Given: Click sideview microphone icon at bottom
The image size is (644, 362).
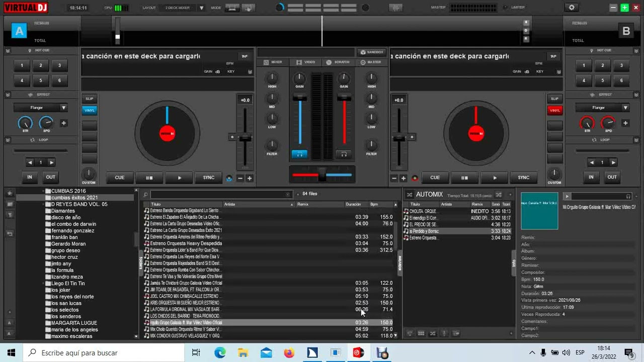Looking at the screenshot, I should [444, 333].
